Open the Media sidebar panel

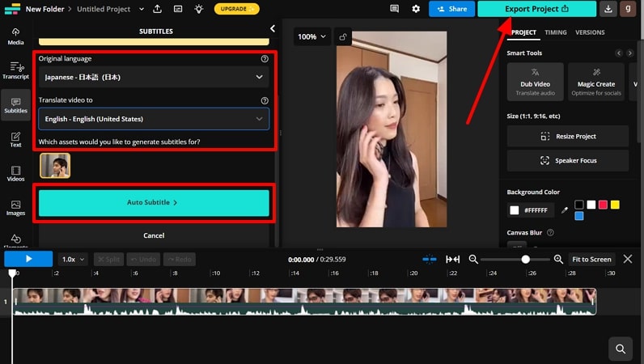(15, 36)
